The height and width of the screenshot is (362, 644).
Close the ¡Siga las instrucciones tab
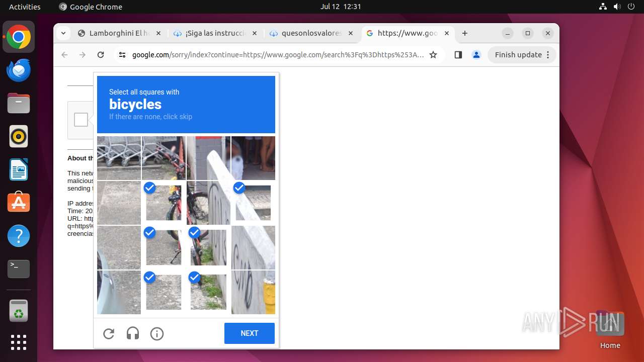click(255, 33)
